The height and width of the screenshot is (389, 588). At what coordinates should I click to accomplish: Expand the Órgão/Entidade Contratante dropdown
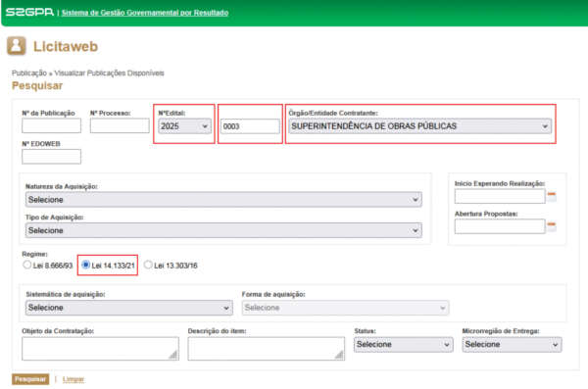(x=420, y=126)
